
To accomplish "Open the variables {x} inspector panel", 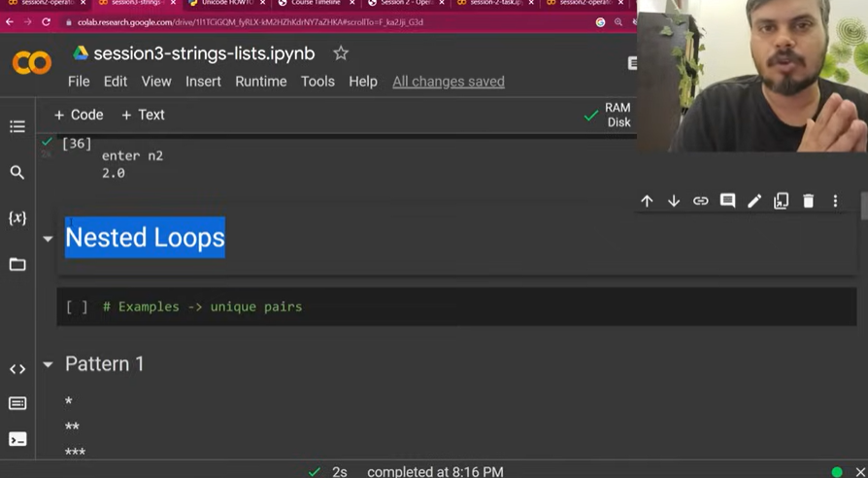I will [17, 218].
